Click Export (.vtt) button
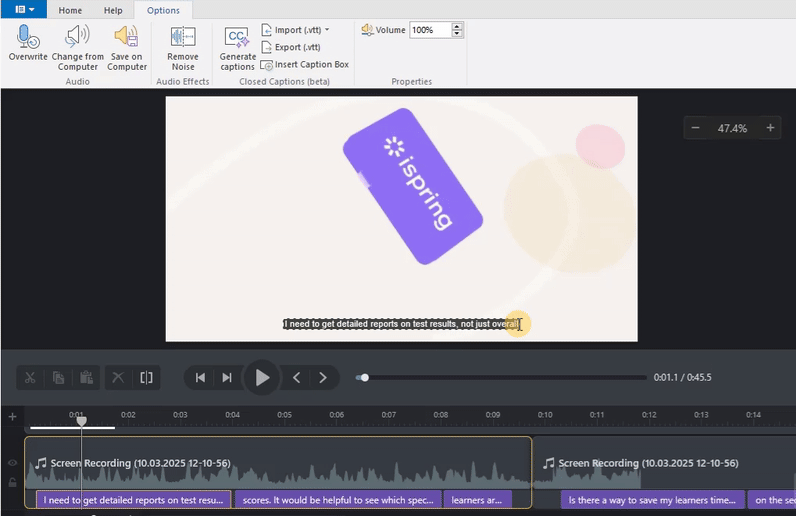The image size is (796, 516). coord(297,47)
